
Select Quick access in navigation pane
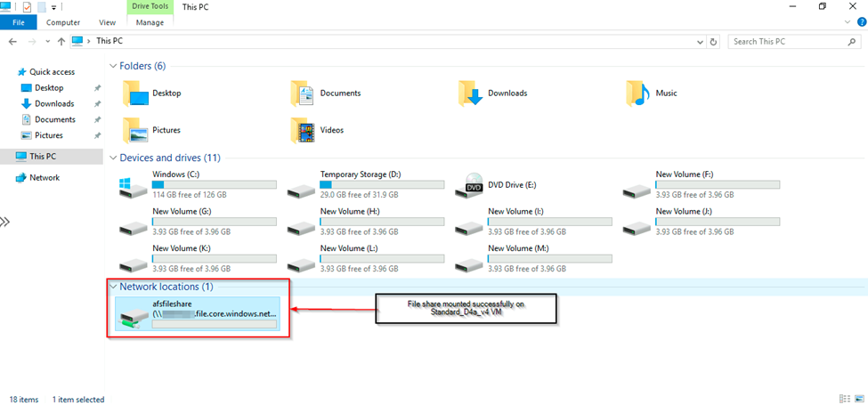coord(52,72)
